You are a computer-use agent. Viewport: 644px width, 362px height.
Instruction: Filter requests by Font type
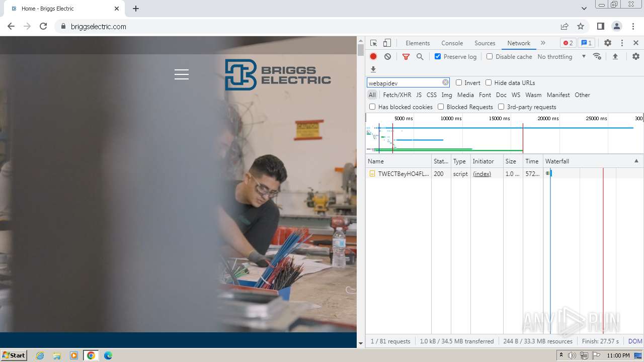click(485, 95)
